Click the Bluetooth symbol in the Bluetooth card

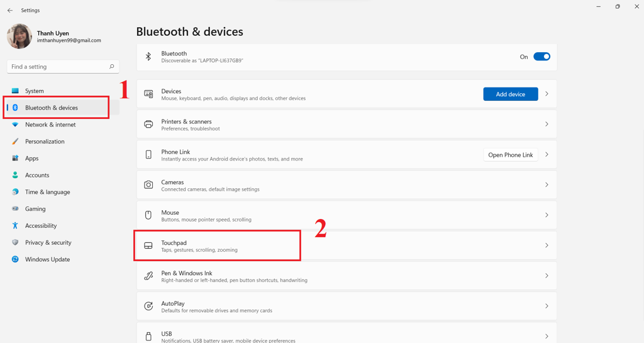point(148,57)
